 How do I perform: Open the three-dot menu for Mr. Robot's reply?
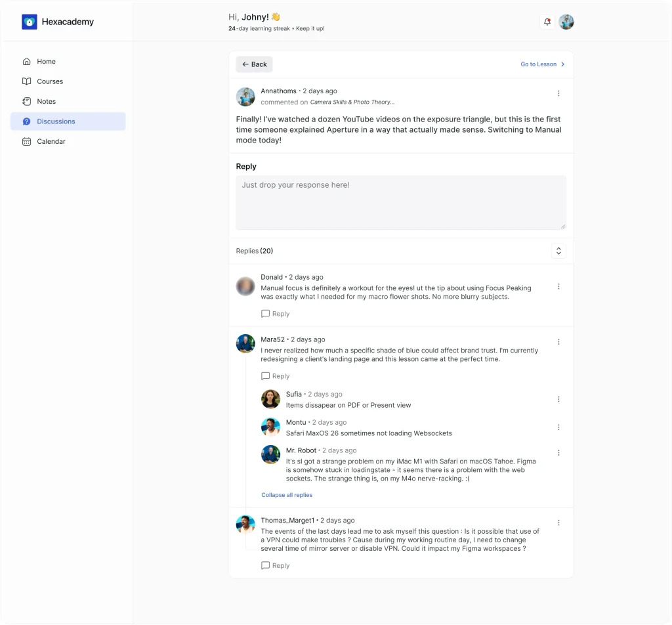click(558, 453)
